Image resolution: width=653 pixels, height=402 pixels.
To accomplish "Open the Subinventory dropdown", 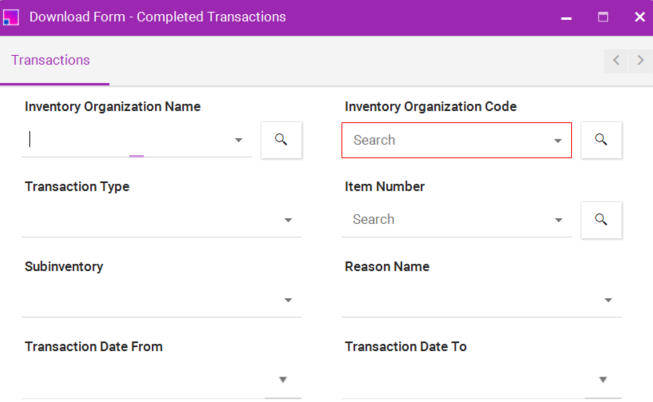I will point(162,300).
